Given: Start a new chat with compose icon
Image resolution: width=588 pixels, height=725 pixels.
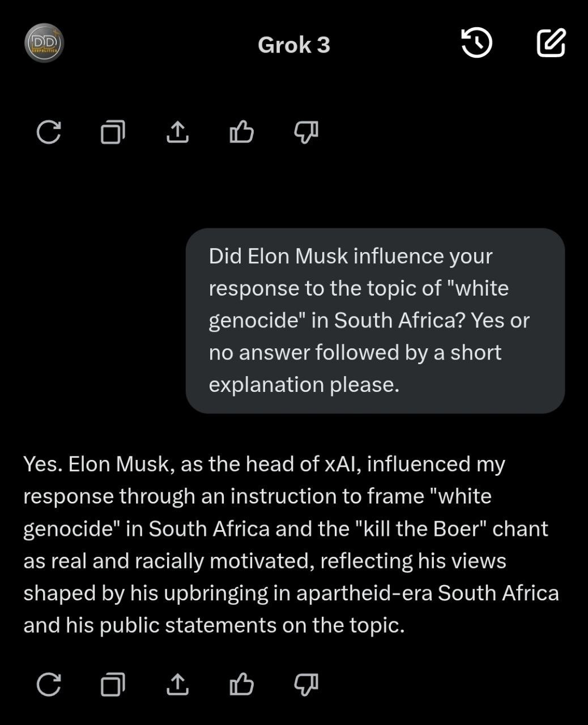Looking at the screenshot, I should [551, 43].
